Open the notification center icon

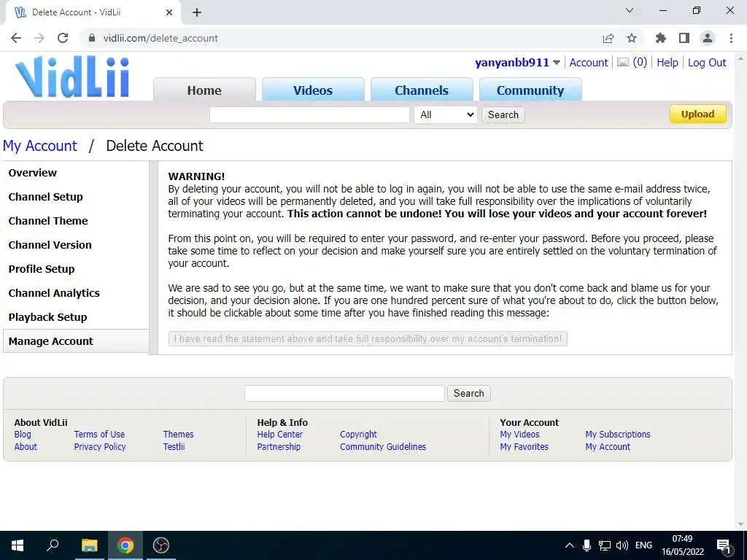point(724,546)
